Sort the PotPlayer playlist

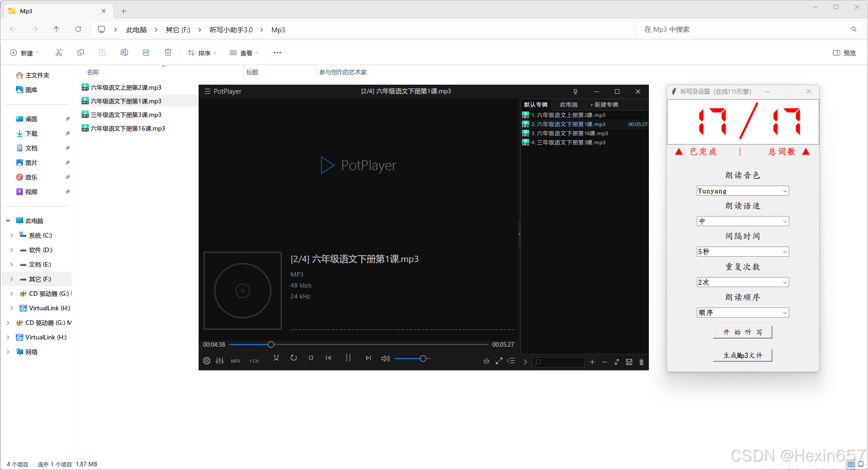617,362
